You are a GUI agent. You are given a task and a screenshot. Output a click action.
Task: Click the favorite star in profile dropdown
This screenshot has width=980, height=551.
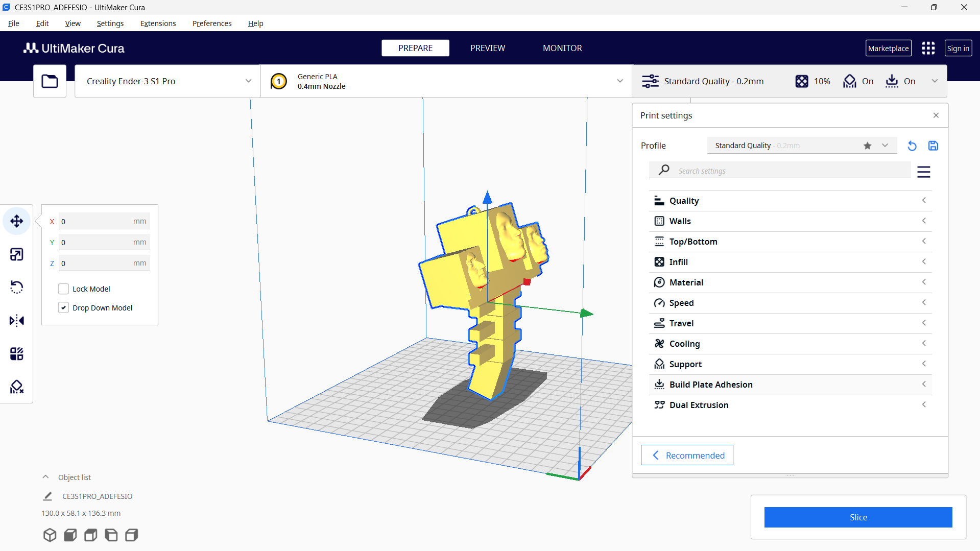point(868,146)
